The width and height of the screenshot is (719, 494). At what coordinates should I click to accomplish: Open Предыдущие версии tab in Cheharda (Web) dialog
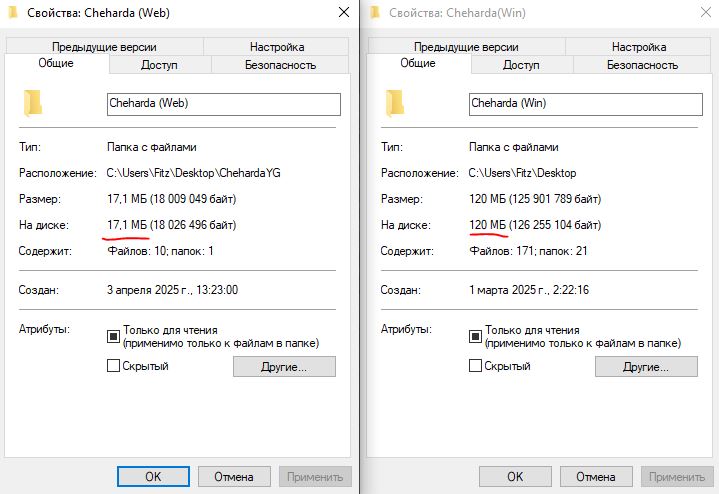click(x=106, y=47)
